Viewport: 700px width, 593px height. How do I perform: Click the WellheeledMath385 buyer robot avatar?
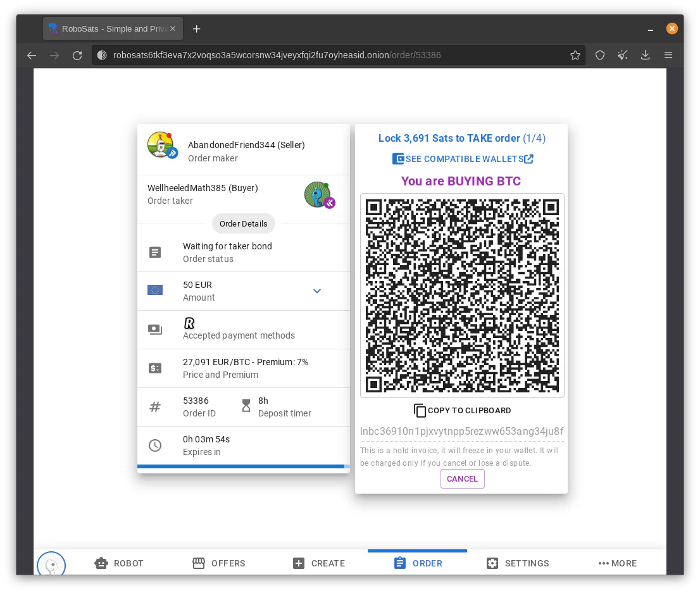click(319, 195)
